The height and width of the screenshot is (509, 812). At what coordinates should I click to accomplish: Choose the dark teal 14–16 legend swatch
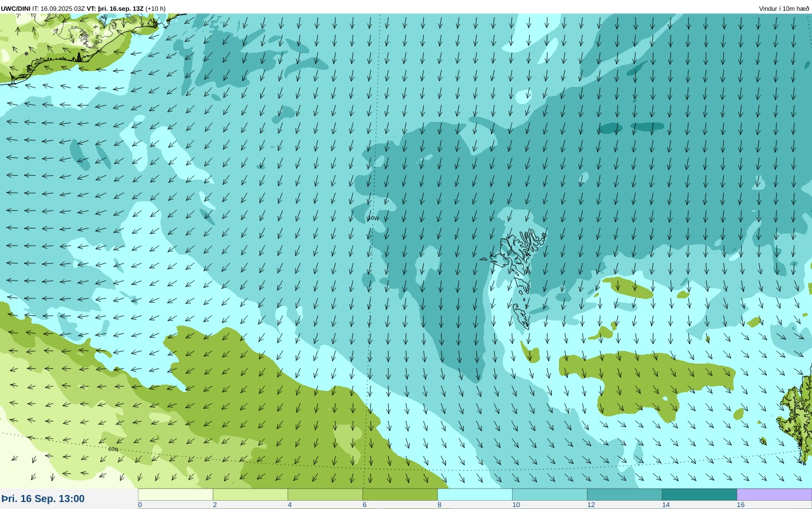click(x=700, y=494)
